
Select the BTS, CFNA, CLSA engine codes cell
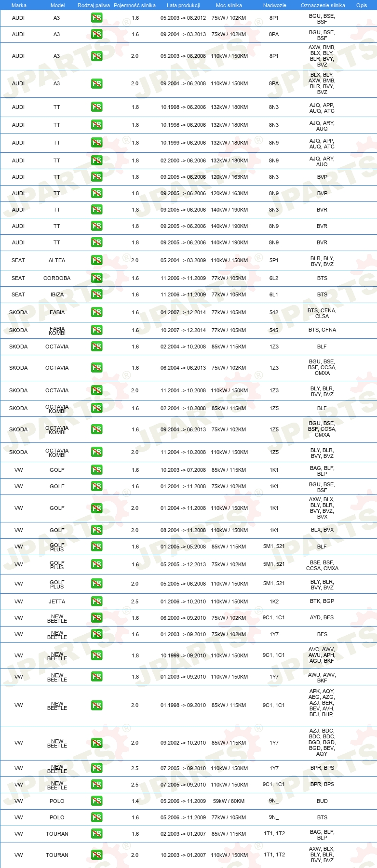tap(322, 313)
